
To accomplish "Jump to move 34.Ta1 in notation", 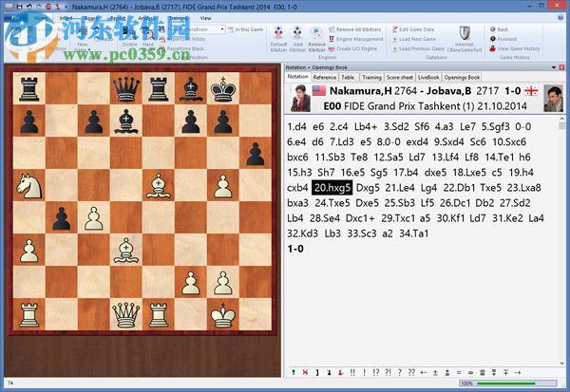I will pyautogui.click(x=413, y=233).
